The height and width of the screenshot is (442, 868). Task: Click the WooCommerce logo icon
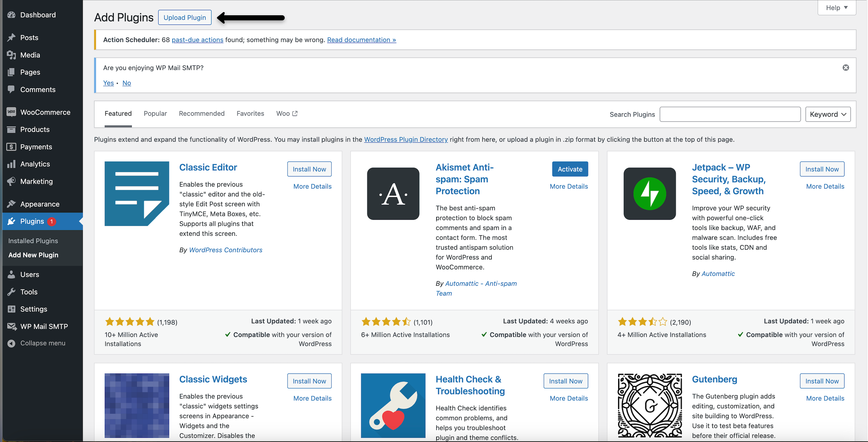coord(11,112)
